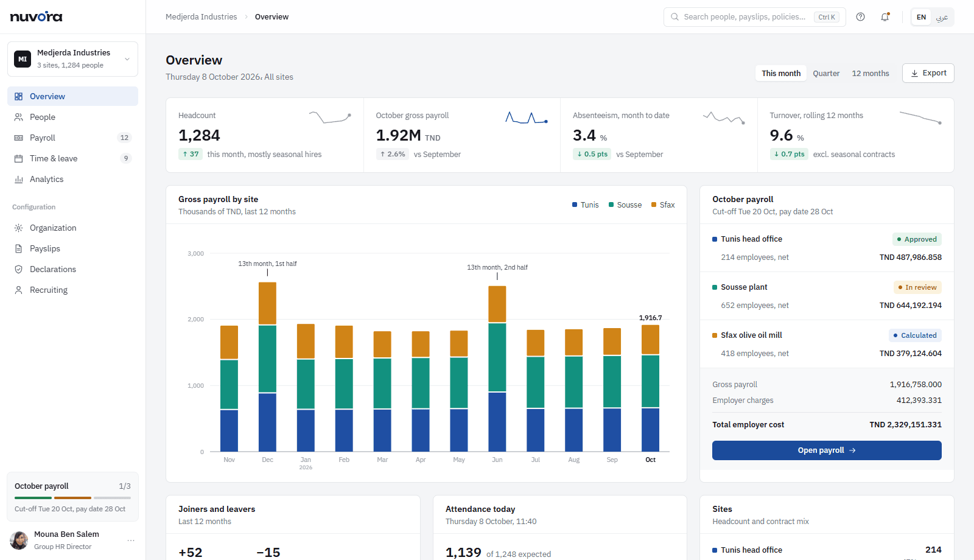Open Organization configuration
The image size is (974, 560).
click(72, 228)
